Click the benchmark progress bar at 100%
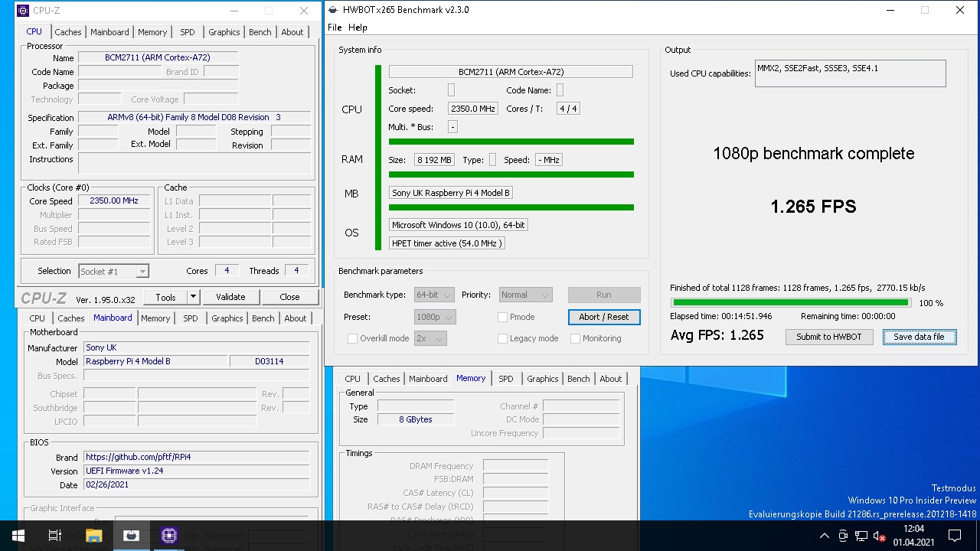The height and width of the screenshot is (551, 980). 790,303
